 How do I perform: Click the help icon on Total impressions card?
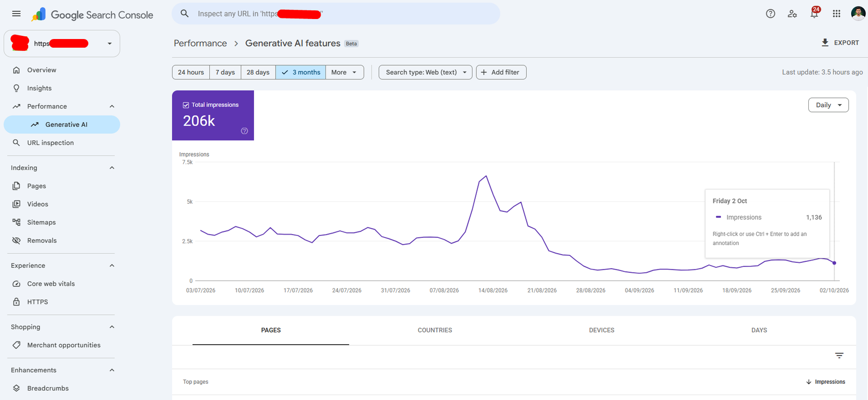point(244,131)
